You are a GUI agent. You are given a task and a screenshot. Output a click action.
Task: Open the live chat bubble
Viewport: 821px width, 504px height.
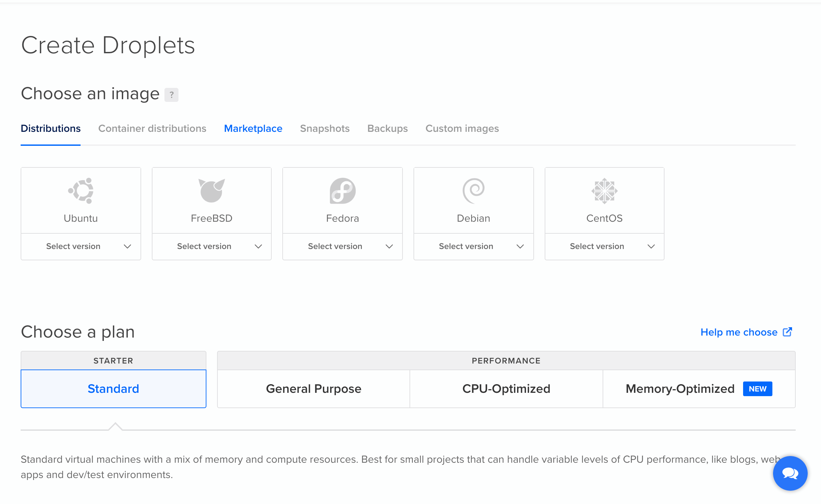pos(790,473)
